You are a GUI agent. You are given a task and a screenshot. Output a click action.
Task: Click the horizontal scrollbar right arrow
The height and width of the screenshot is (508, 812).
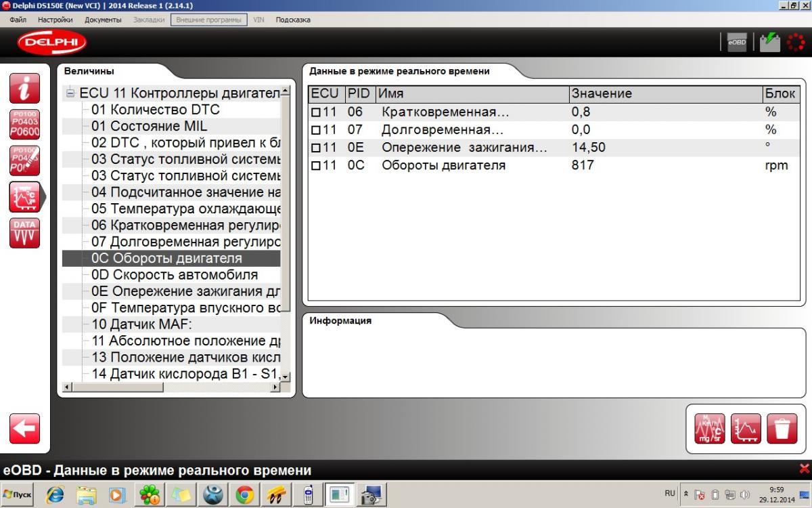click(x=275, y=387)
